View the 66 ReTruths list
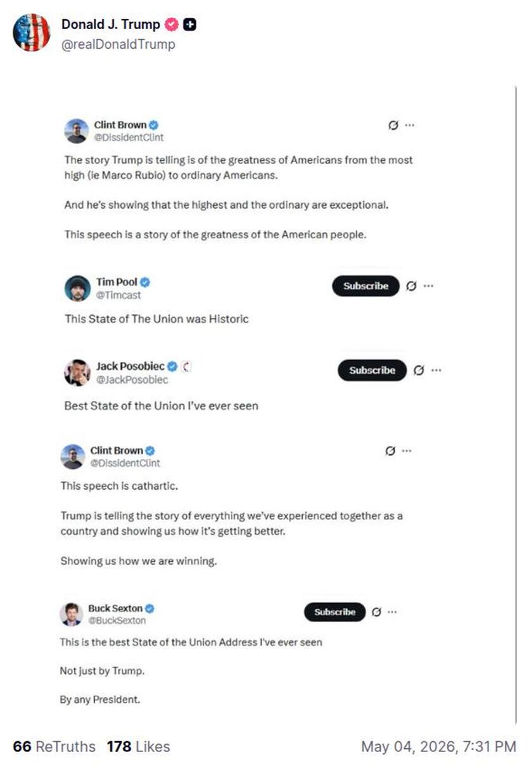The image size is (532, 778). pos(54,747)
